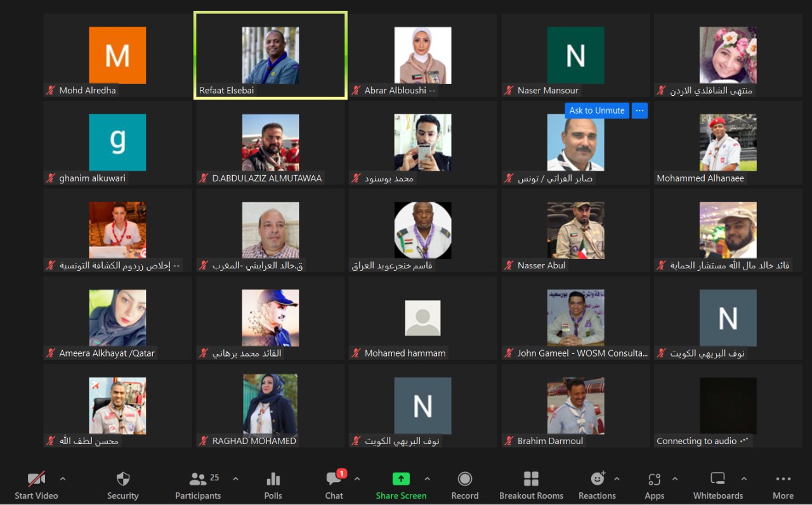Start recording with the Record button
This screenshot has width=812, height=505.
[x=465, y=480]
